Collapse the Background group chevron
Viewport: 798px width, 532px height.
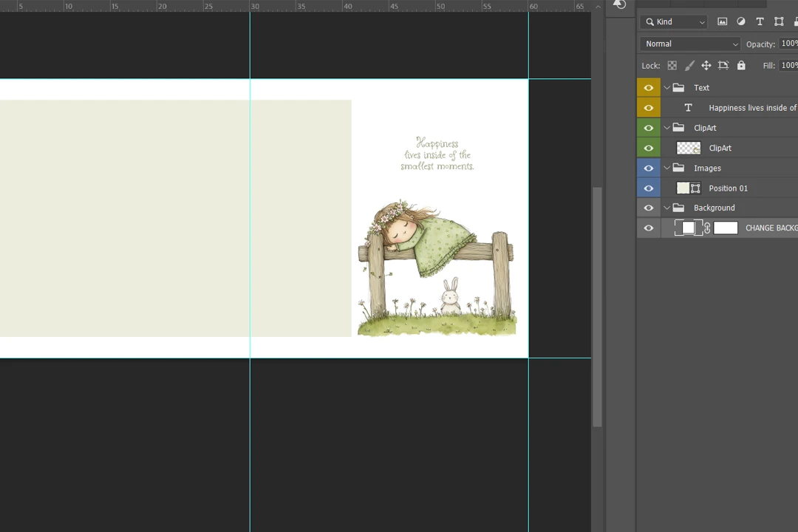(666, 208)
